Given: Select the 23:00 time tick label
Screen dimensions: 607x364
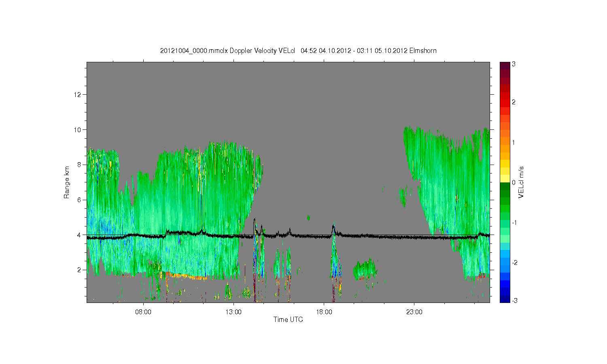Looking at the screenshot, I should click(414, 312).
